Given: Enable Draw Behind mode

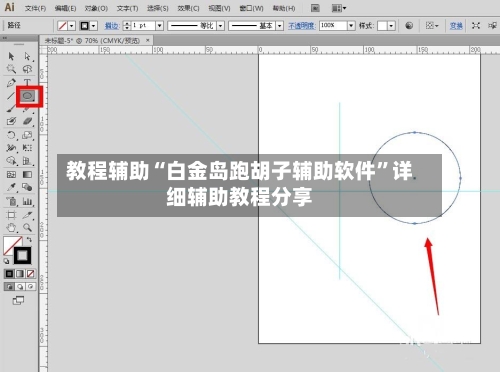Looking at the screenshot, I should pyautogui.click(x=20, y=287).
